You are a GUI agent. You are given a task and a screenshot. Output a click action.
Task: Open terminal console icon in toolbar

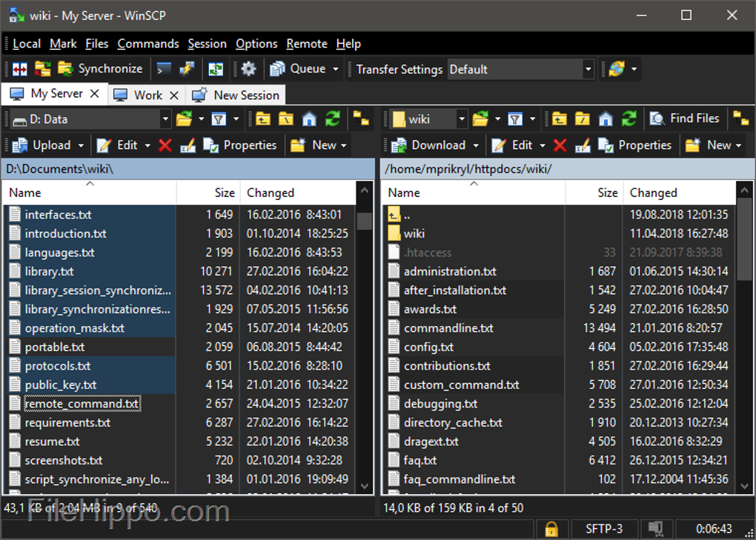pyautogui.click(x=164, y=69)
